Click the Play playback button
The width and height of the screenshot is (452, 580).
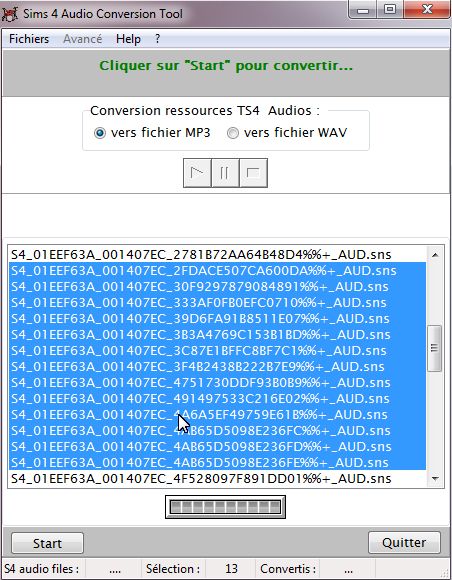pos(197,173)
